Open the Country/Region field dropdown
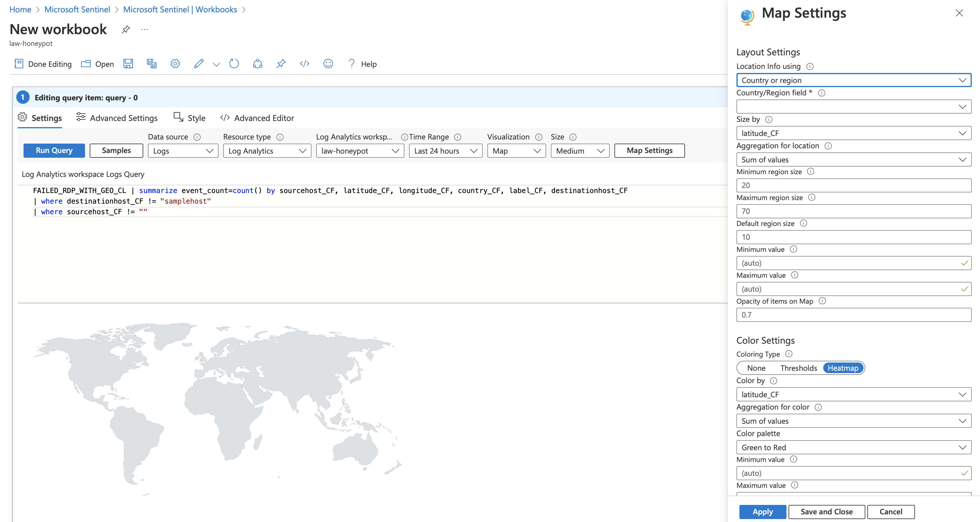This screenshot has width=980, height=522. coord(854,107)
